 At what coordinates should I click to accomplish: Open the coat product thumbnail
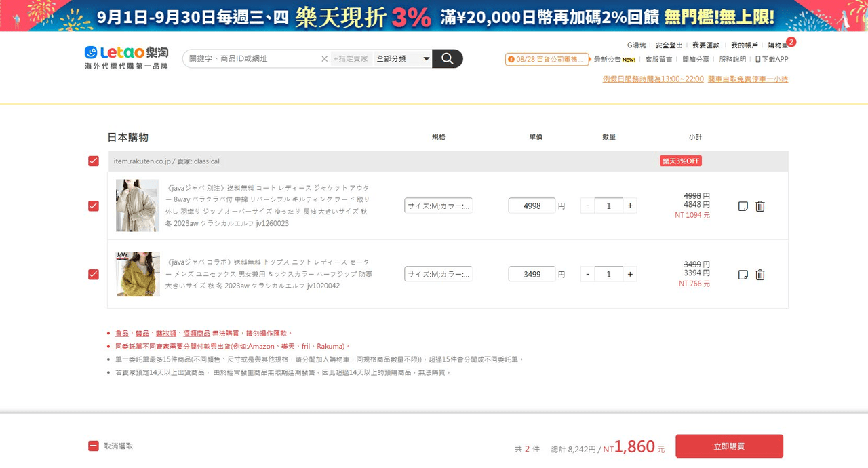[x=138, y=206]
